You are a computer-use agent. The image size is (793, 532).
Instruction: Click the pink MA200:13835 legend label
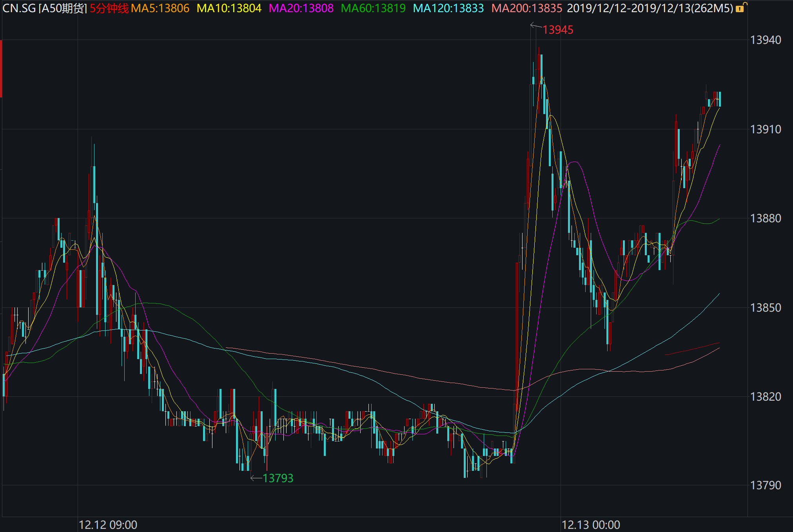[526, 8]
